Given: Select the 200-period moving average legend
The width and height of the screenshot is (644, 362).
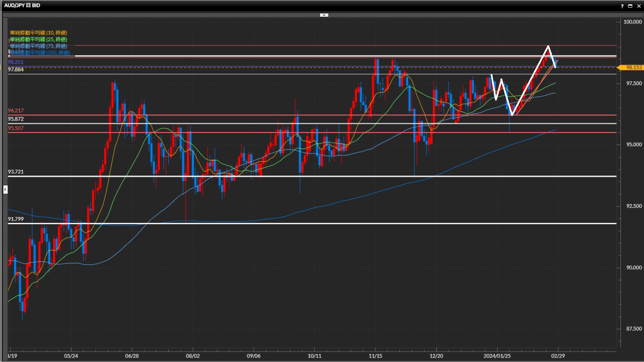Looking at the screenshot, I should click(40, 53).
